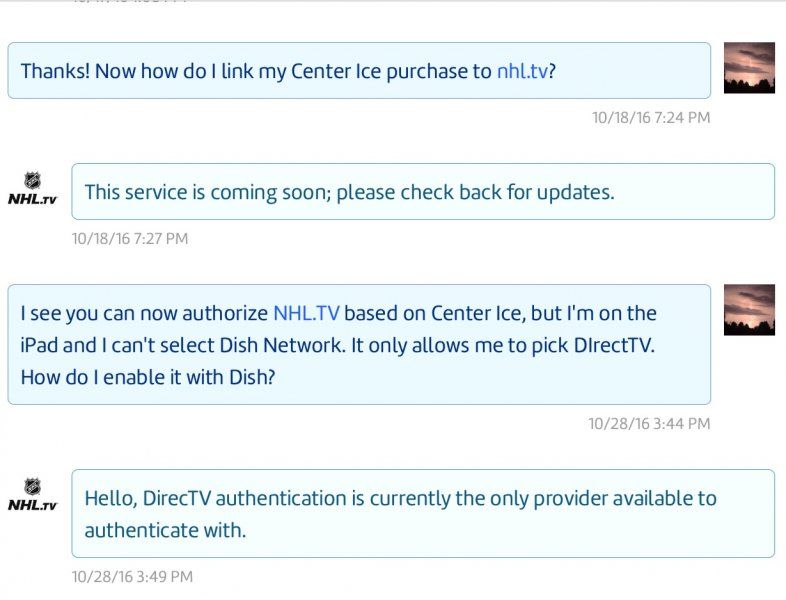The width and height of the screenshot is (786, 600).
Task: Tap NHL.tv wordmark next to coming soon reply
Action: click(x=33, y=199)
